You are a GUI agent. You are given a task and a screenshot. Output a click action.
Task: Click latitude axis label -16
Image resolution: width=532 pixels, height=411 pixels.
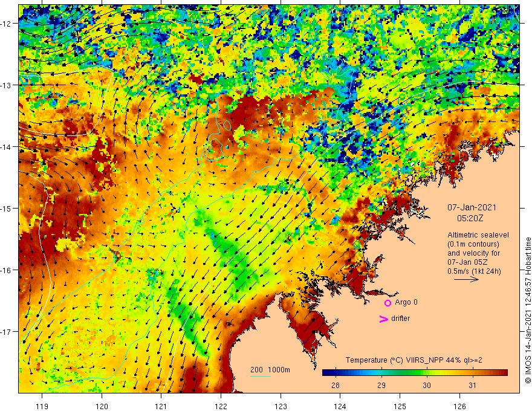tap(7, 270)
